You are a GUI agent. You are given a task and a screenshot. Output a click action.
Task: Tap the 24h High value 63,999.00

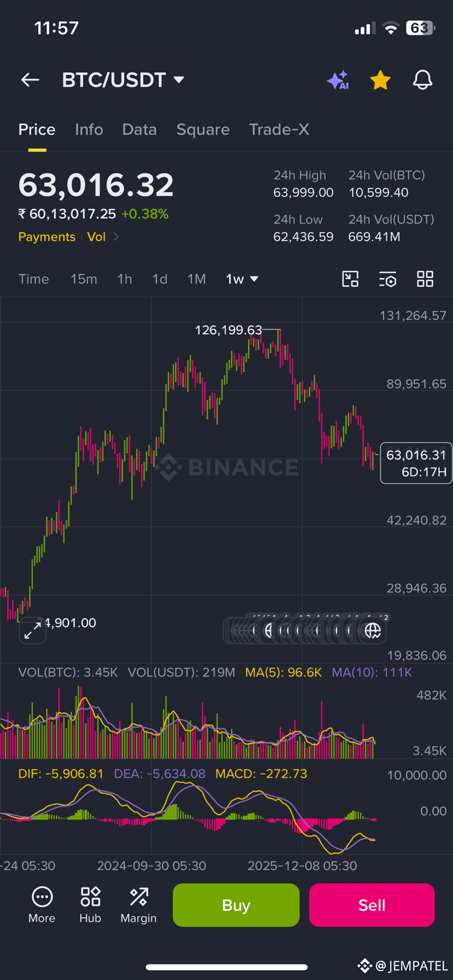coord(304,192)
